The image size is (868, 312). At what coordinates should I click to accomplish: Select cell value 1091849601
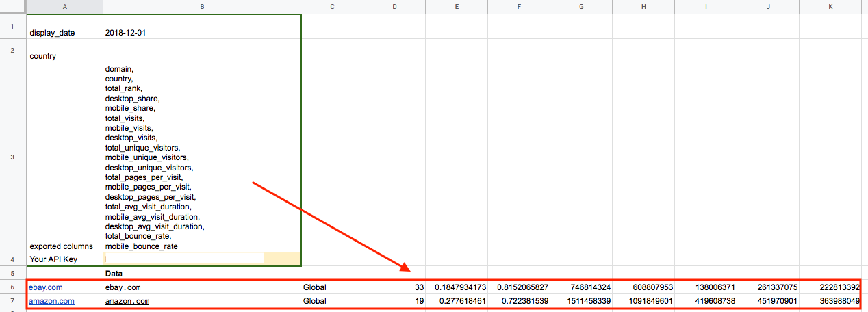coord(643,301)
